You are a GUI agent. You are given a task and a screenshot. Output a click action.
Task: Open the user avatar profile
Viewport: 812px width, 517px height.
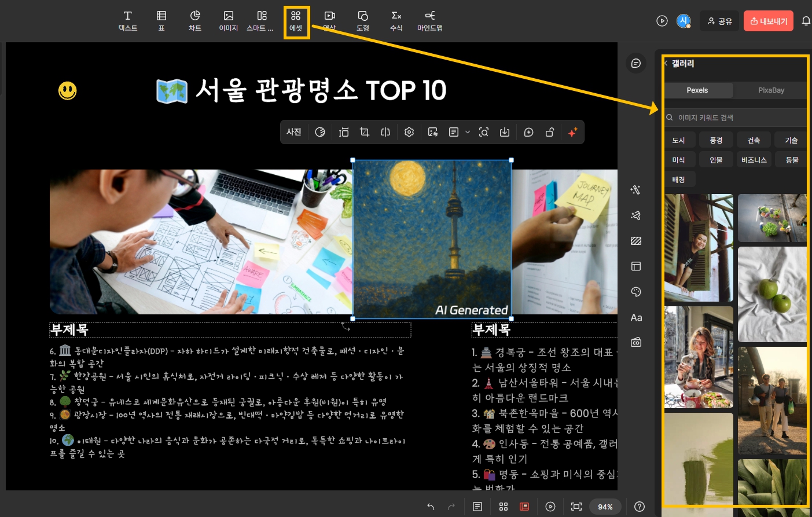click(x=684, y=21)
